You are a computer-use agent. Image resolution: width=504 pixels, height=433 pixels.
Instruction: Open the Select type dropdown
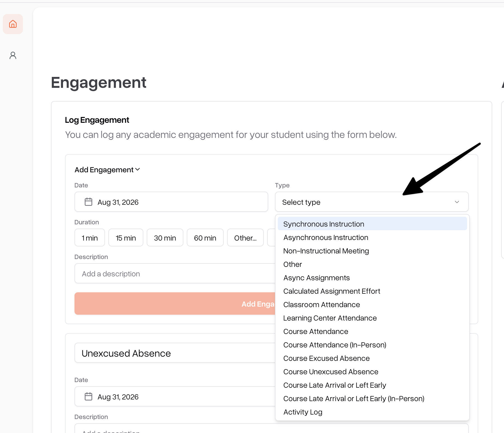[372, 202]
